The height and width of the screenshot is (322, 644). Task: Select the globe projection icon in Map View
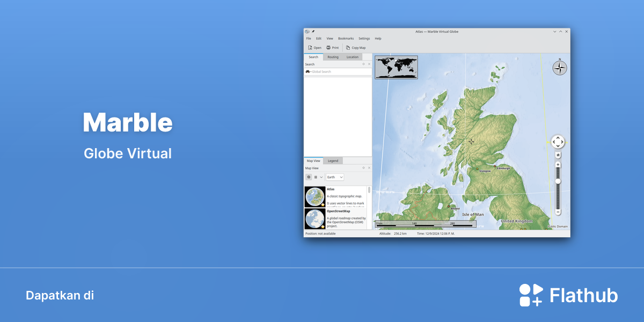click(309, 177)
